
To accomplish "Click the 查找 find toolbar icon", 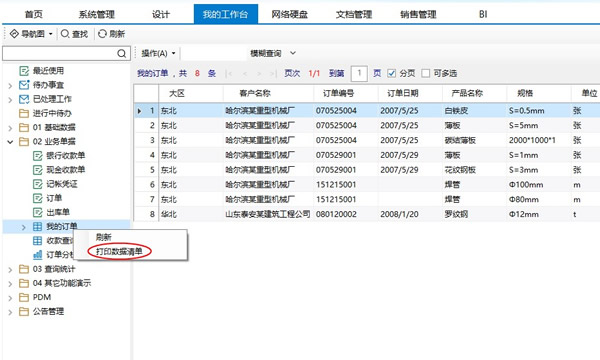I will tap(65, 34).
